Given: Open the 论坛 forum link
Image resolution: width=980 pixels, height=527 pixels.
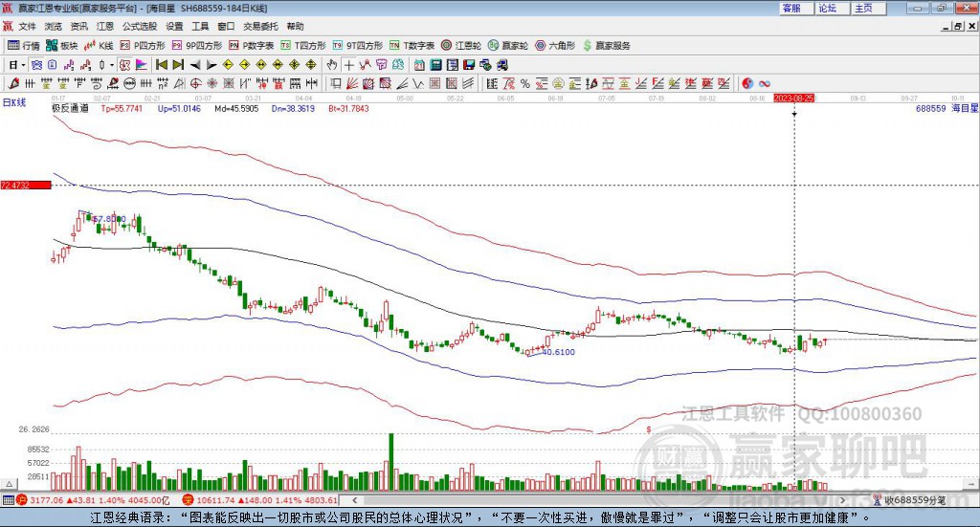Looking at the screenshot, I should 828,8.
